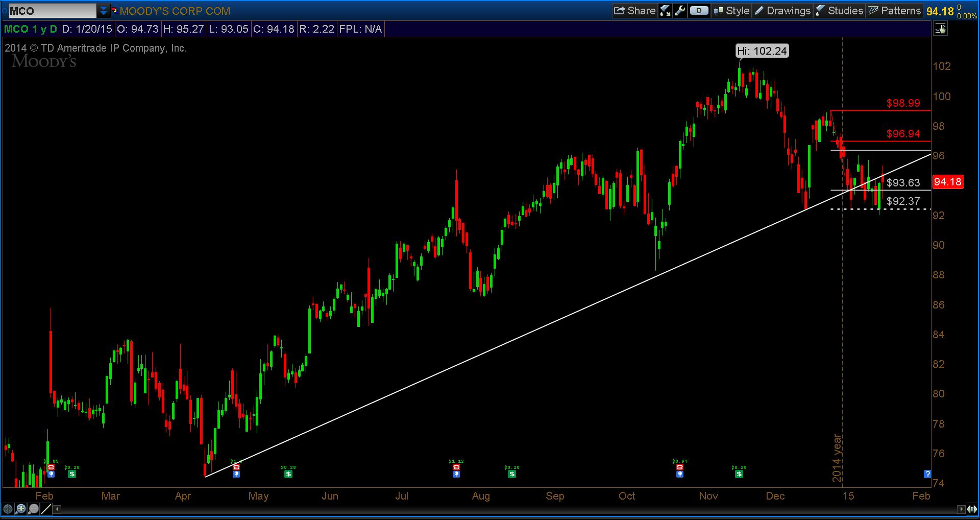Click the 0.00% change value

pos(967,16)
